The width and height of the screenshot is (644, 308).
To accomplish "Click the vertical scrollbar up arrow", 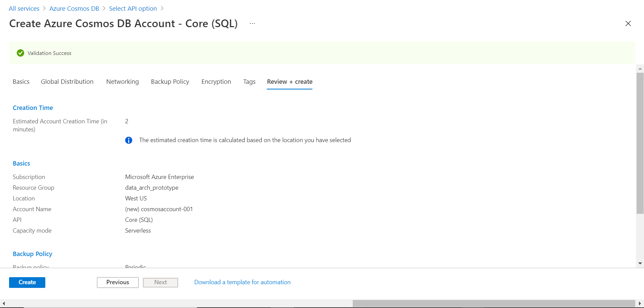I will pyautogui.click(x=640, y=69).
